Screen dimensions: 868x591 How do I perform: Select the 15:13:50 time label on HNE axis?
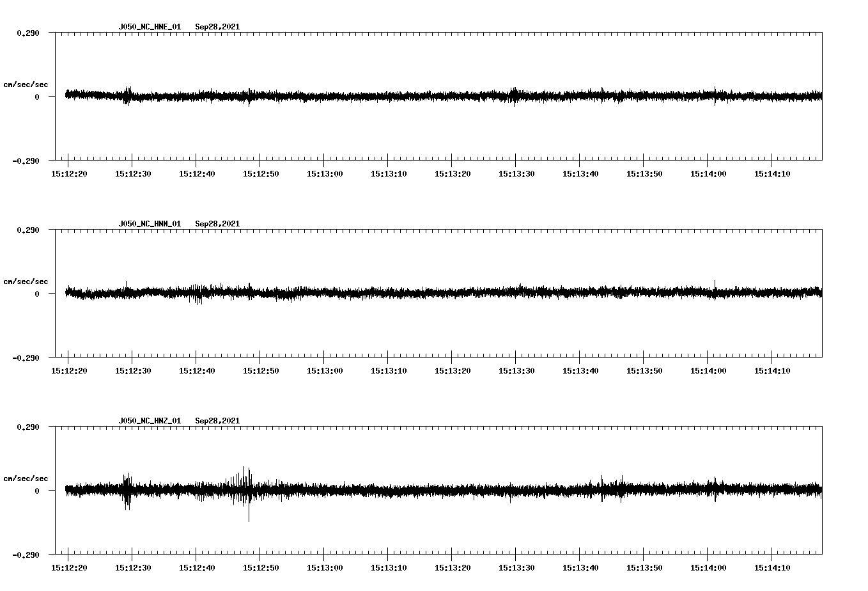pyautogui.click(x=644, y=174)
